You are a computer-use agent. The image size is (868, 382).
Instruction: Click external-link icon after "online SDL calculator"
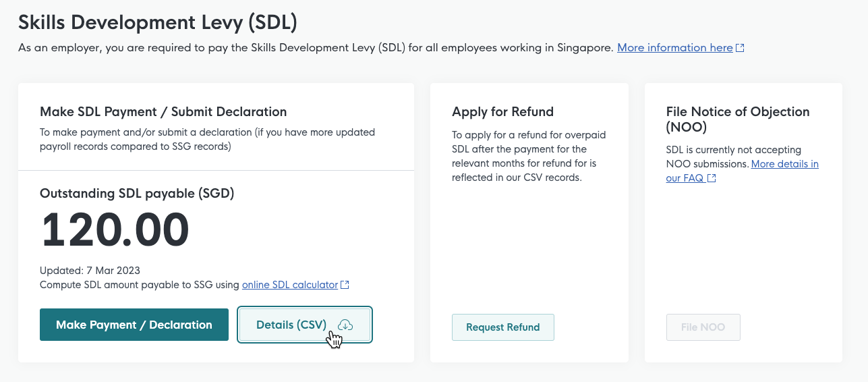[345, 285]
